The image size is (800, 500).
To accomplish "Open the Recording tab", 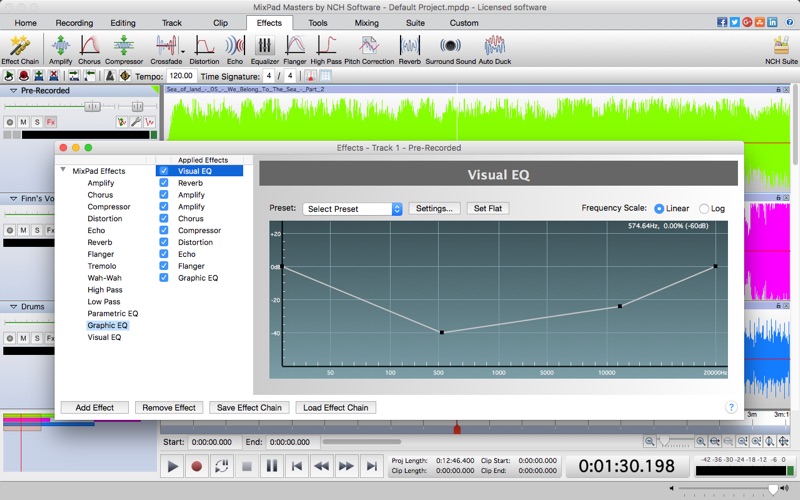I will click(74, 22).
